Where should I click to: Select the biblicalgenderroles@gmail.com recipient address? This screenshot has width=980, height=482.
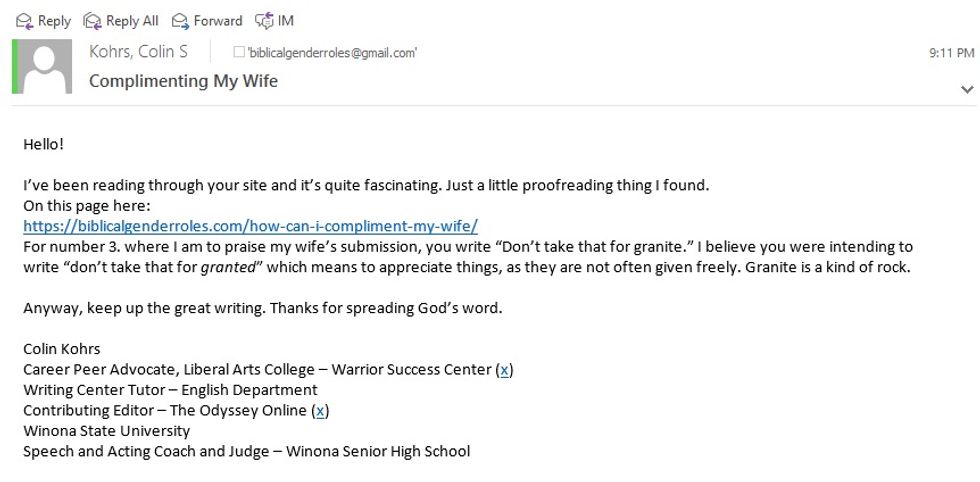tap(330, 53)
